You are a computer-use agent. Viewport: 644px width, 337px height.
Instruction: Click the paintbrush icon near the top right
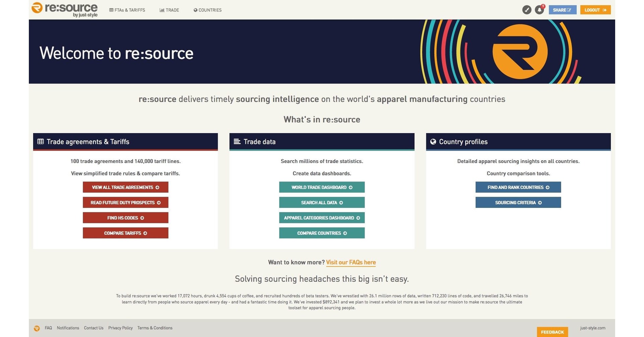click(527, 10)
